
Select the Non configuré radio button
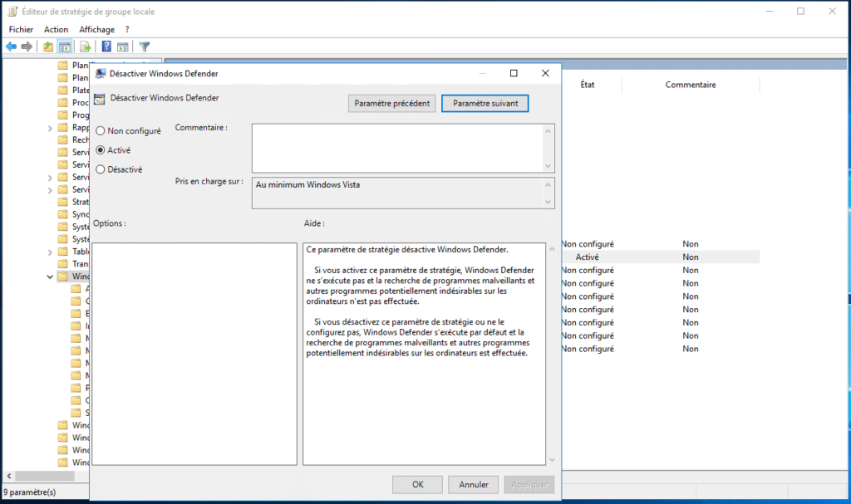coord(101,130)
